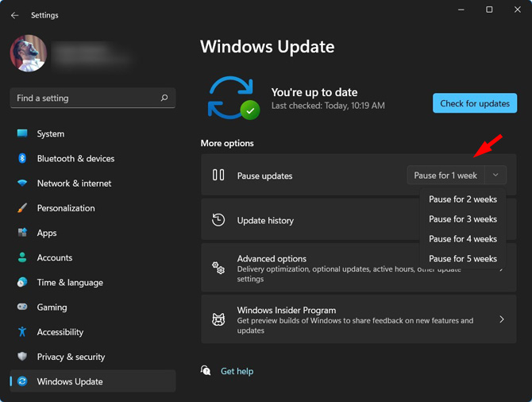Click the Windows Insider cat icon
Image resolution: width=532 pixels, height=402 pixels.
[218, 319]
